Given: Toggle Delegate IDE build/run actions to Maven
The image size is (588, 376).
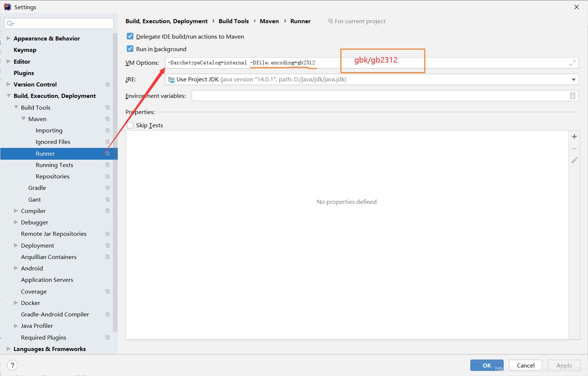Looking at the screenshot, I should click(130, 36).
